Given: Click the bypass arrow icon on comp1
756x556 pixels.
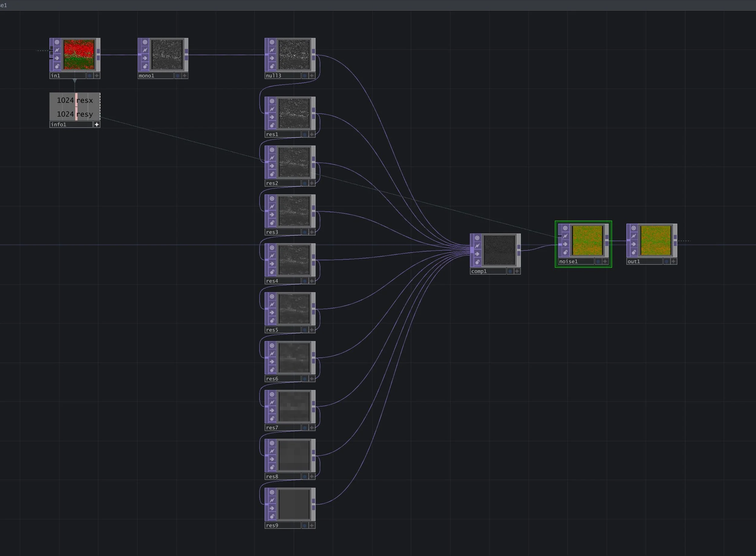Looking at the screenshot, I should click(477, 254).
